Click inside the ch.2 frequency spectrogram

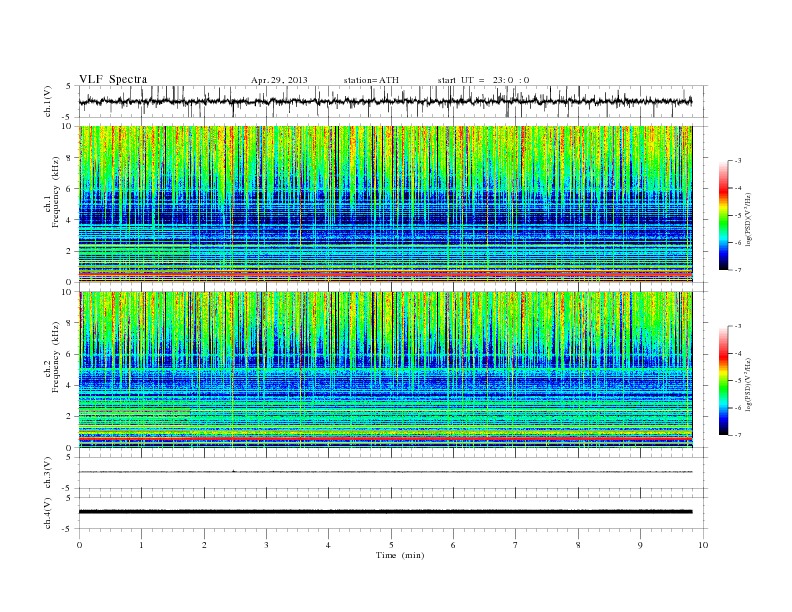(x=386, y=370)
